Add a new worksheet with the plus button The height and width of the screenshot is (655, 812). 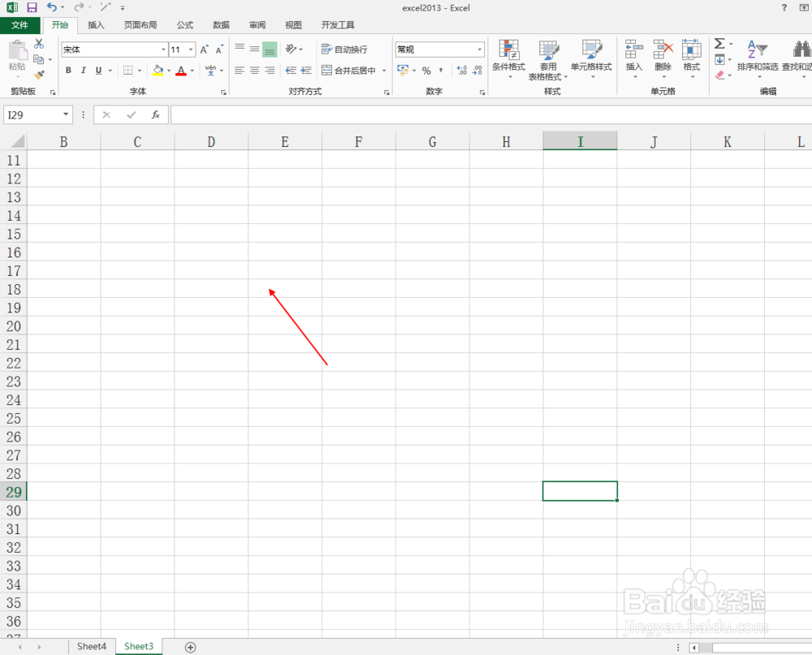tap(190, 646)
